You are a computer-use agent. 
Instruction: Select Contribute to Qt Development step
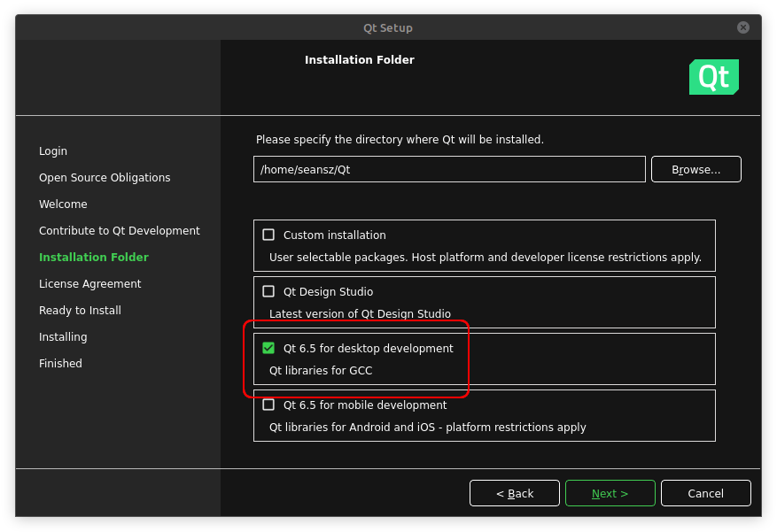(x=120, y=231)
